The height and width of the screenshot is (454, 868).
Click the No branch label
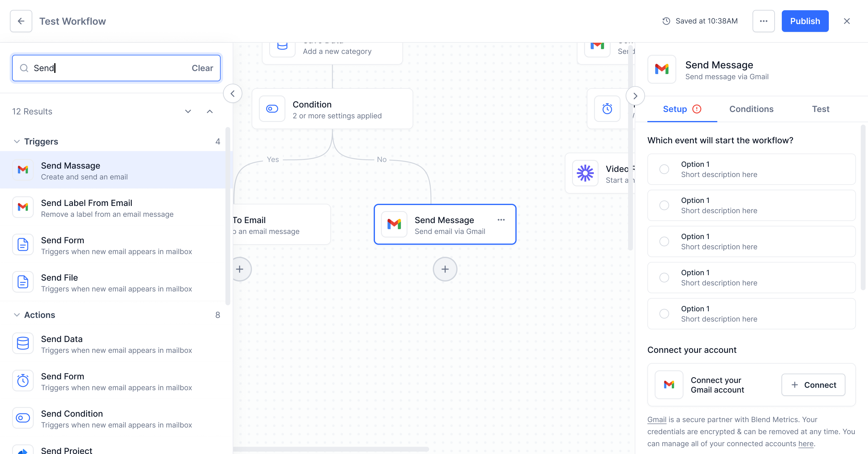382,159
